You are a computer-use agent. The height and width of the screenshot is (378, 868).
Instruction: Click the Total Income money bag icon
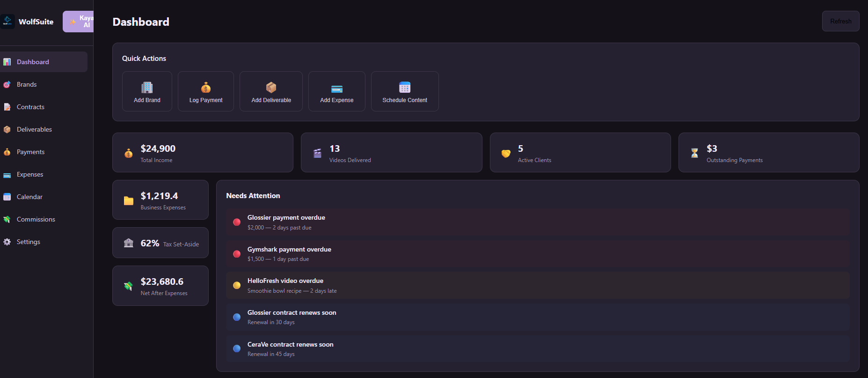[x=129, y=153]
